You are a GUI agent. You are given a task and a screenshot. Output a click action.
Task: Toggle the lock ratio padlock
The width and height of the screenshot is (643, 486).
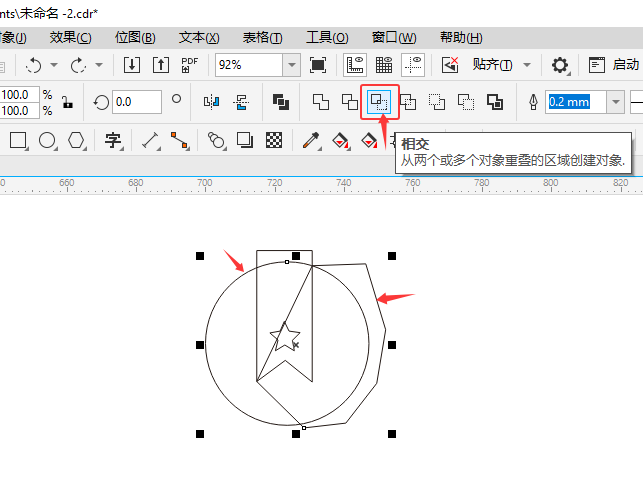coord(68,102)
